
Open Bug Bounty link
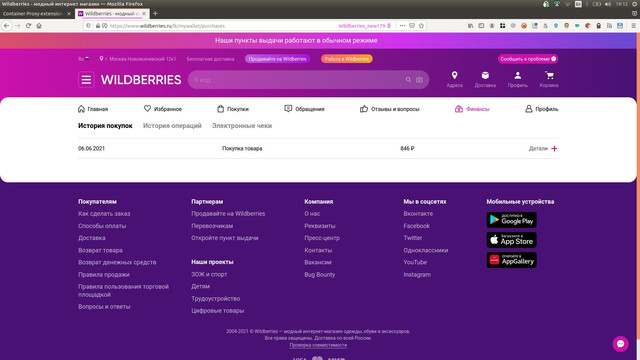[320, 275]
